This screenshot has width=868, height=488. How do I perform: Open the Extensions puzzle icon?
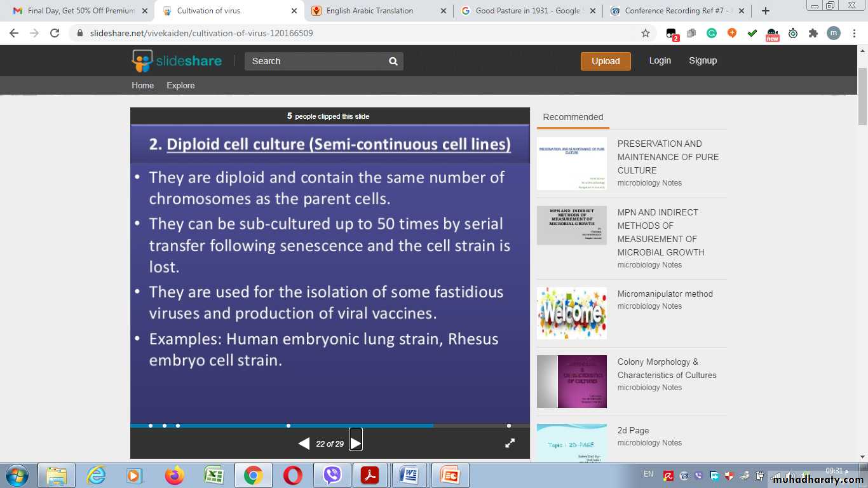813,33
